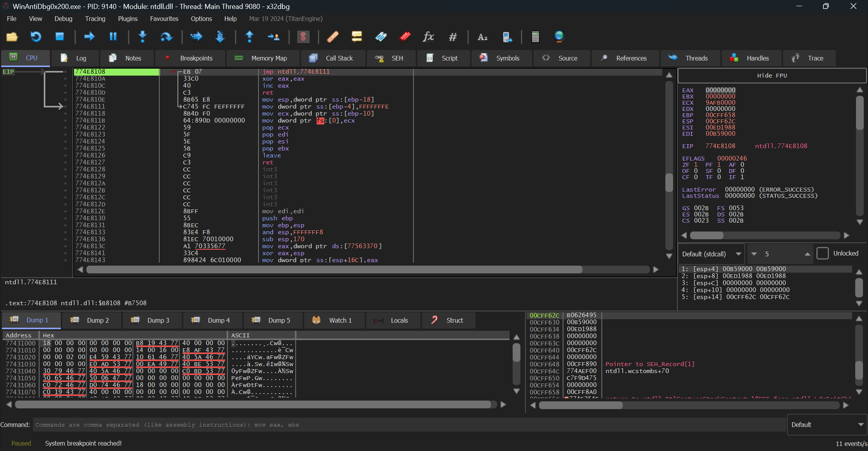
Task: Open the Tracing menu
Action: pyautogui.click(x=95, y=19)
